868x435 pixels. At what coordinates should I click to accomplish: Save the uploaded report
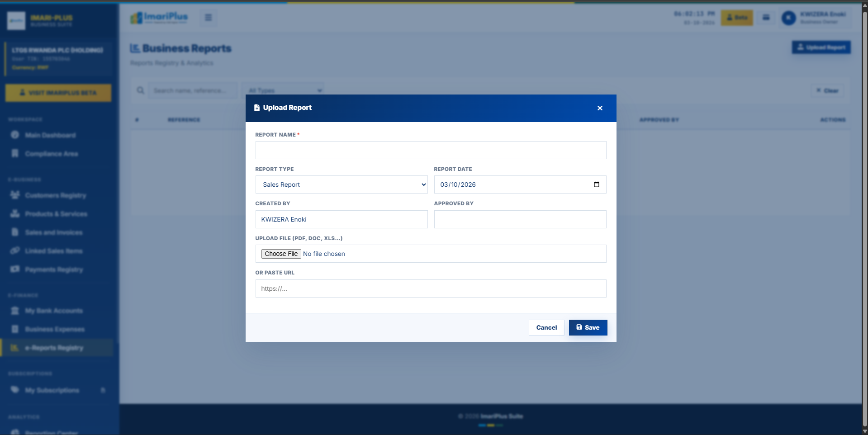click(x=588, y=327)
